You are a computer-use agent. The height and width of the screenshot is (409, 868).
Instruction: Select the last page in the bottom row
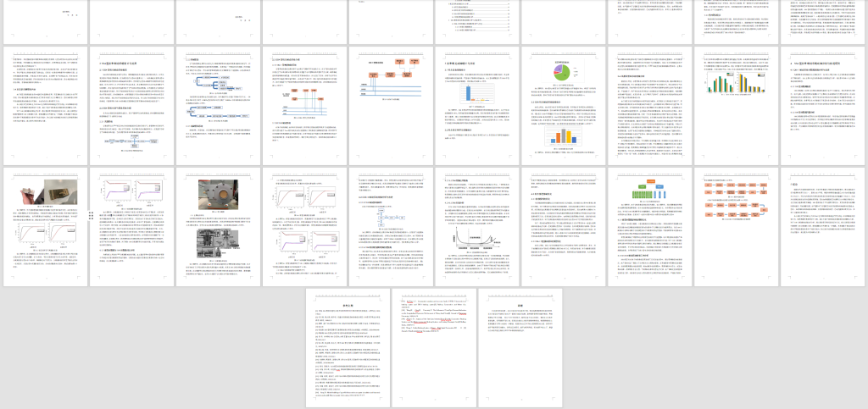click(x=520, y=346)
